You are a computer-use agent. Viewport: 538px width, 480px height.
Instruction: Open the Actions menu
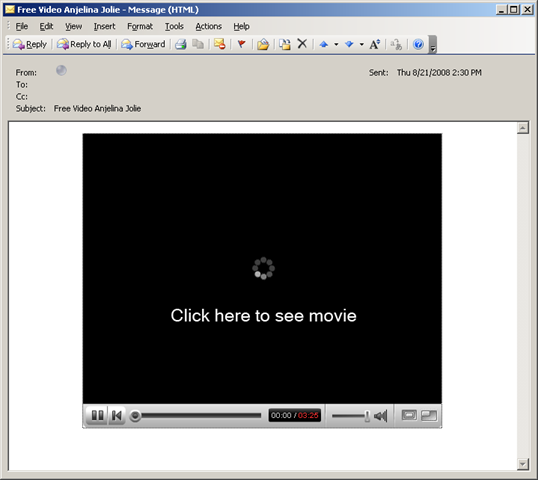click(x=209, y=26)
